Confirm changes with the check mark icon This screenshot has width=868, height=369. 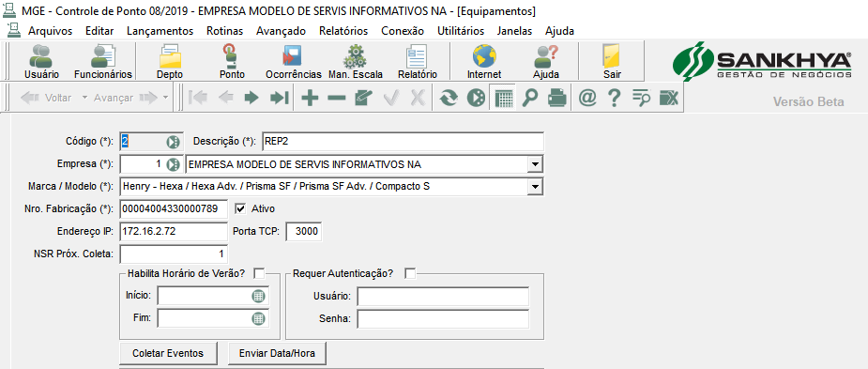(390, 98)
